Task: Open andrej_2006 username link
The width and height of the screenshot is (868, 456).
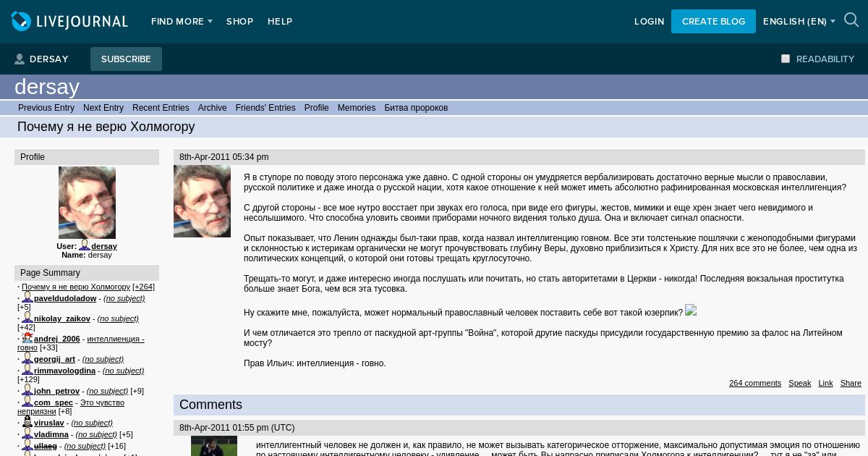Action: [x=57, y=339]
